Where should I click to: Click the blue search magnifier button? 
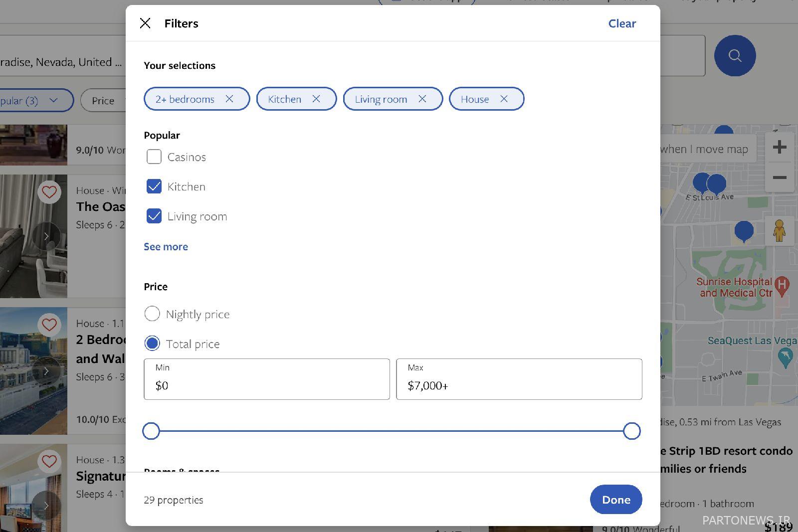coord(735,55)
